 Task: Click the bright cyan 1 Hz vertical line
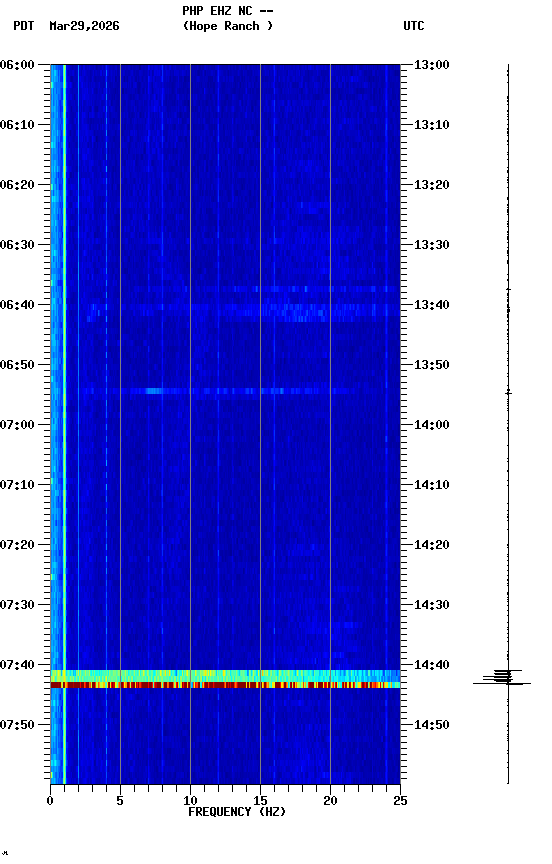click(x=64, y=424)
